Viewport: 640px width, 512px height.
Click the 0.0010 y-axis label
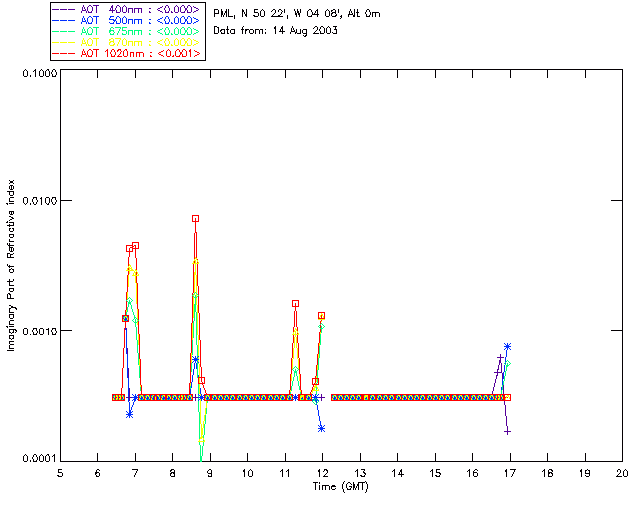point(39,331)
